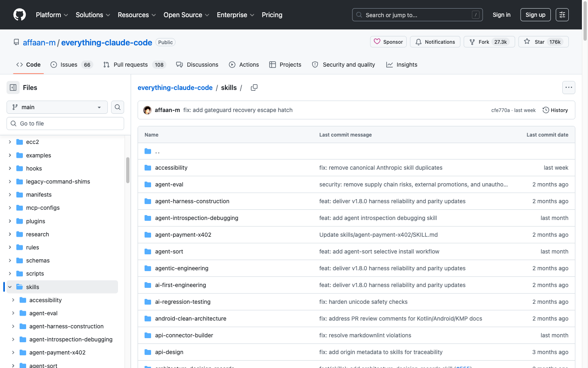Open commit History link
Image resolution: width=588 pixels, height=368 pixels.
(555, 110)
